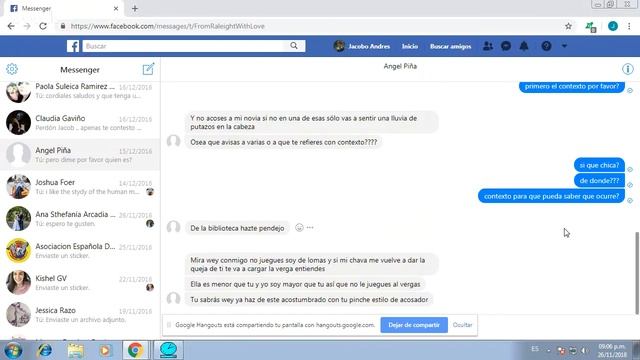
Task: Click the taskbar clock showing 09:06 p.m.
Action: click(612, 350)
